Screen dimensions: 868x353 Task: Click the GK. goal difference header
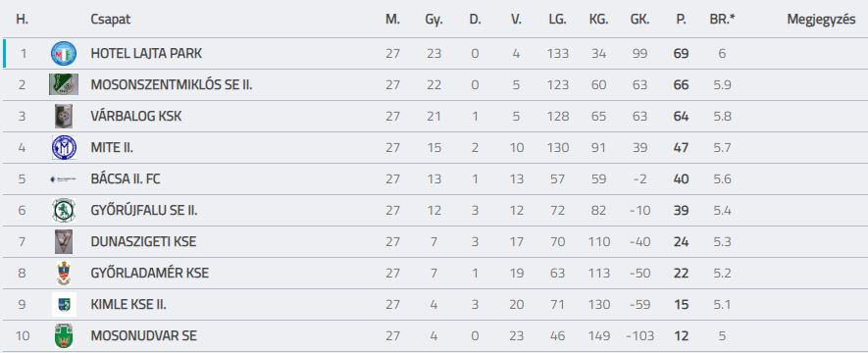coord(639,20)
